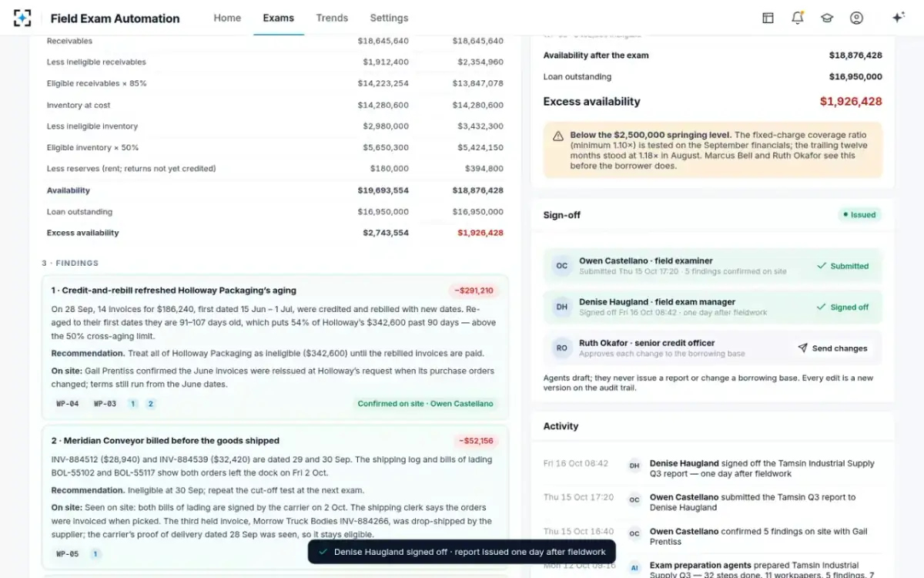The height and width of the screenshot is (578, 924).
Task: Click the paper-plane icon on Send changes
Action: pyautogui.click(x=802, y=348)
